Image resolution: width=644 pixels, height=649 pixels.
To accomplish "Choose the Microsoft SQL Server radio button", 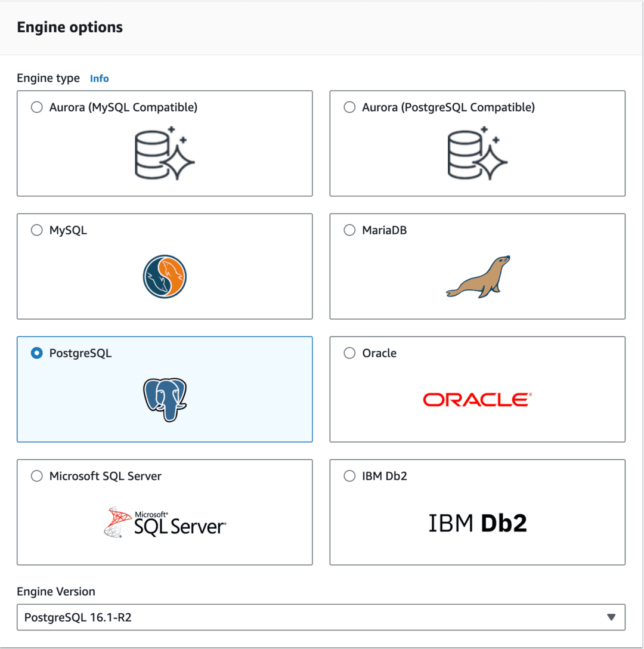I will (x=37, y=476).
